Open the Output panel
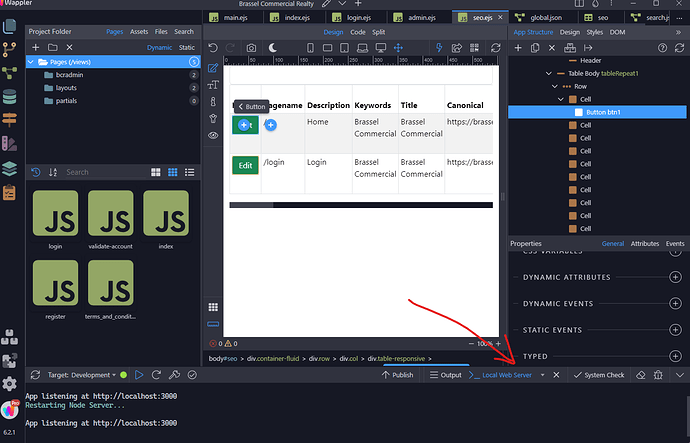Image resolution: width=690 pixels, height=443 pixels. click(446, 375)
